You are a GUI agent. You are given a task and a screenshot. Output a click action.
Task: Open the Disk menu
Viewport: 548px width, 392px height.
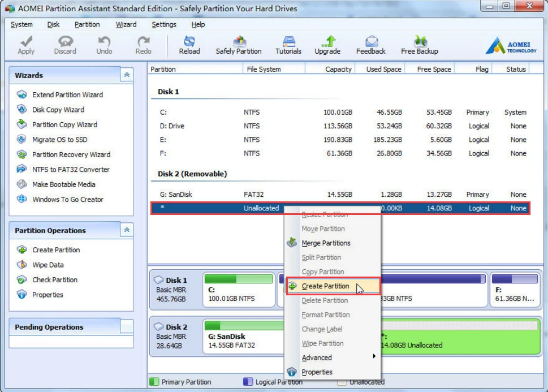pyautogui.click(x=53, y=24)
